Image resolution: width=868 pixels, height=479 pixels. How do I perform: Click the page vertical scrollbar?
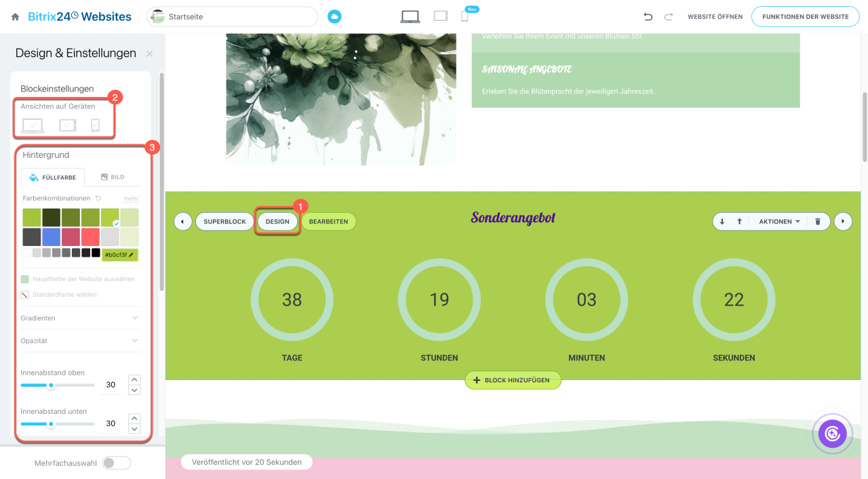click(x=865, y=127)
